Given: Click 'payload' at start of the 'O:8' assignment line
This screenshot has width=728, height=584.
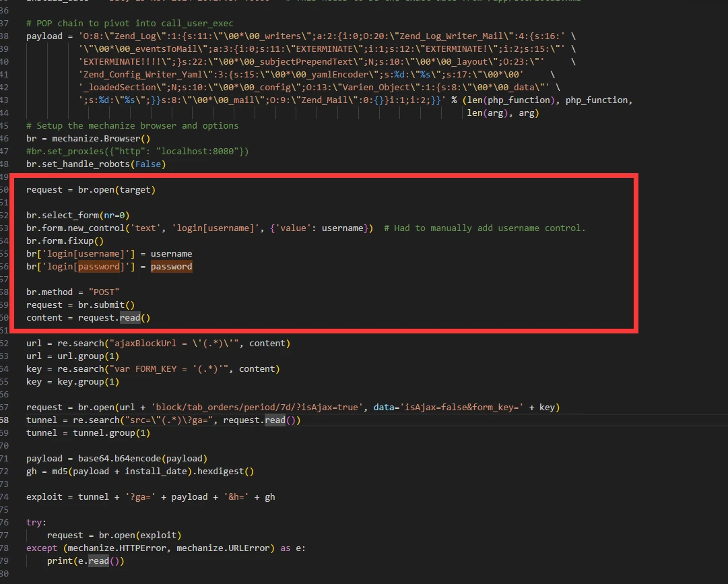Looking at the screenshot, I should coord(44,36).
